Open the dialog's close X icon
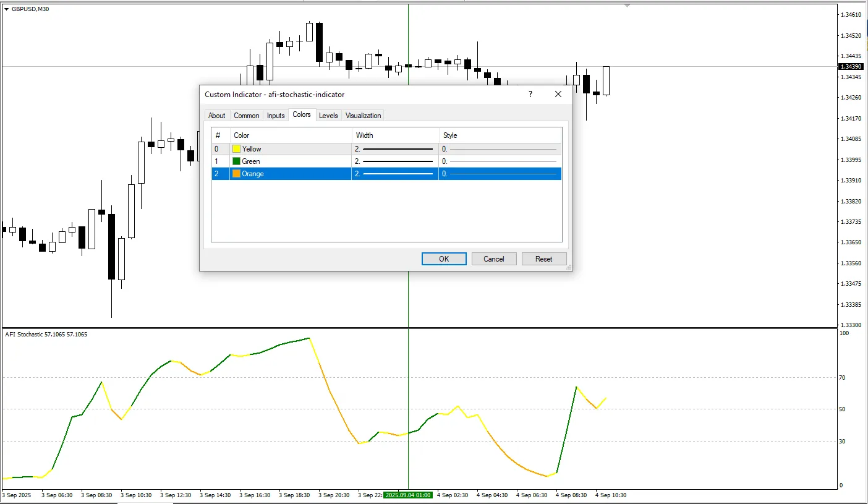The height and width of the screenshot is (504, 868). (x=558, y=94)
